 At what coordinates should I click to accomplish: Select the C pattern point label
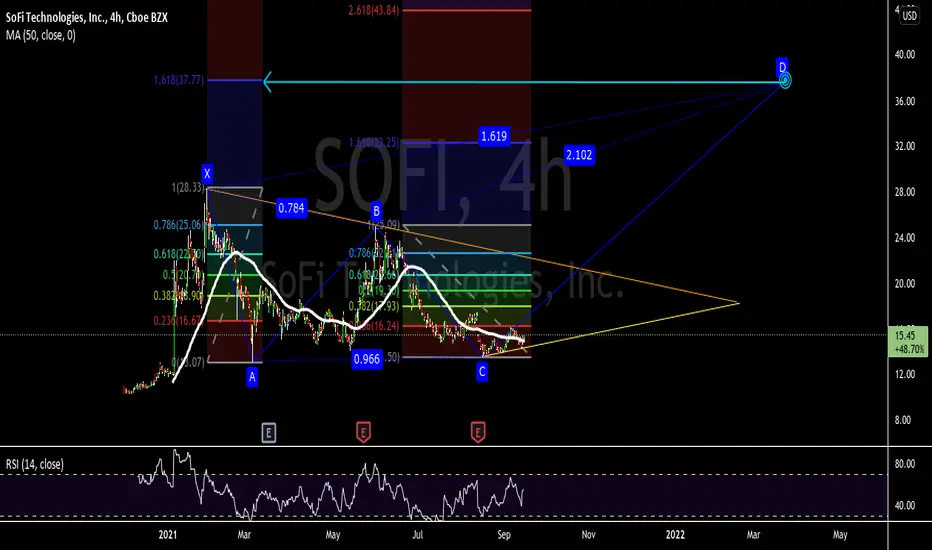481,372
